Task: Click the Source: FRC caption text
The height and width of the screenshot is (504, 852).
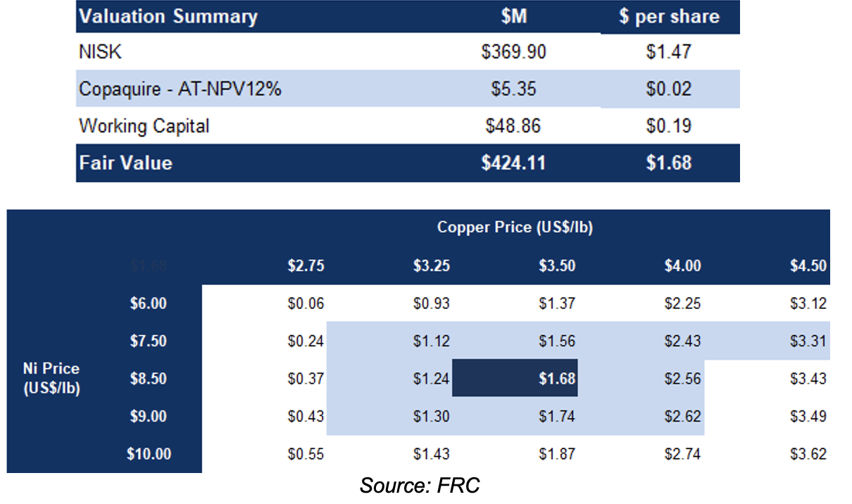Action: click(420, 485)
